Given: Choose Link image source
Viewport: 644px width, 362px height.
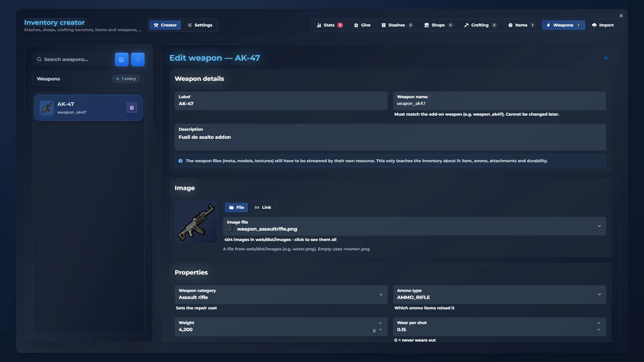Looking at the screenshot, I should [263, 207].
